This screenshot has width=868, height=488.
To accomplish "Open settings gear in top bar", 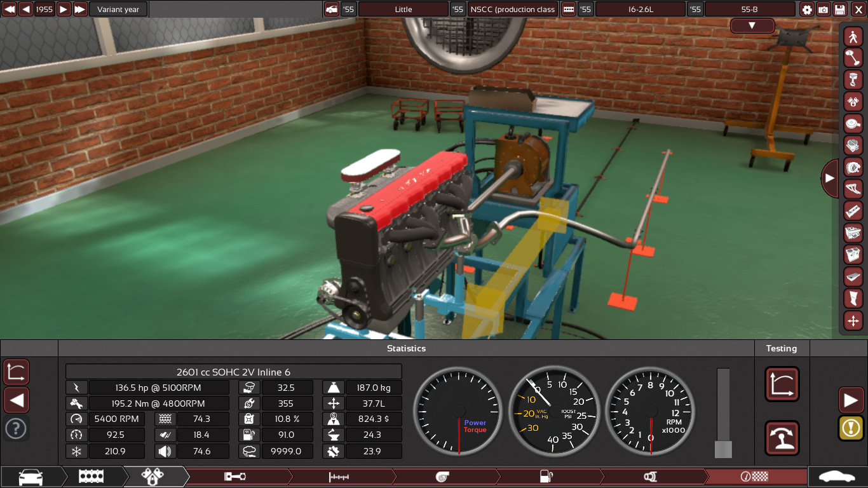I will coord(807,10).
